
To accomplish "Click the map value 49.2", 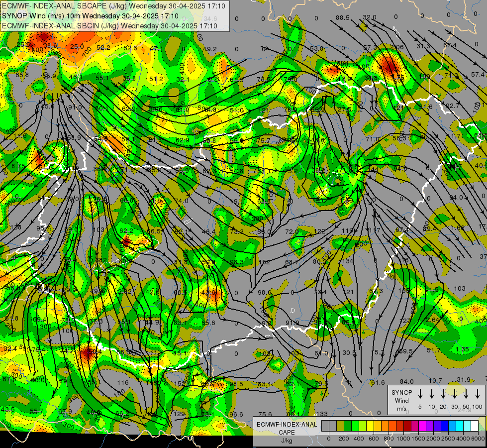I will pos(209,49).
